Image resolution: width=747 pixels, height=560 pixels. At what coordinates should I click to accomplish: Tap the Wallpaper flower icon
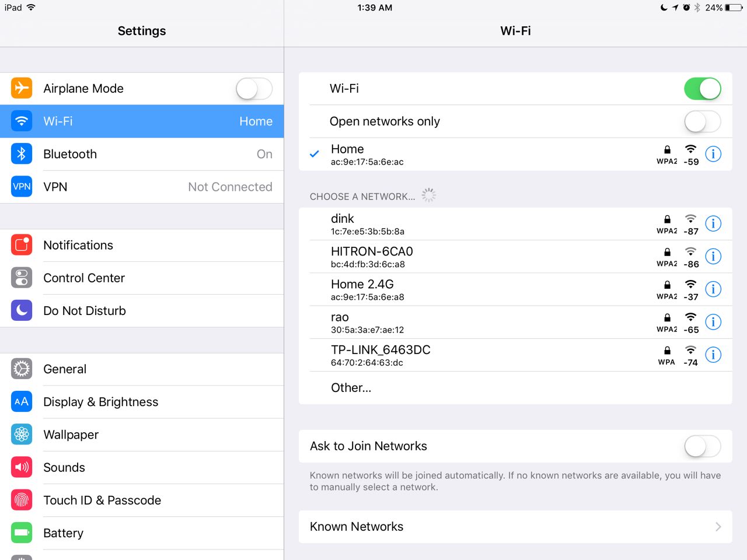pyautogui.click(x=22, y=434)
